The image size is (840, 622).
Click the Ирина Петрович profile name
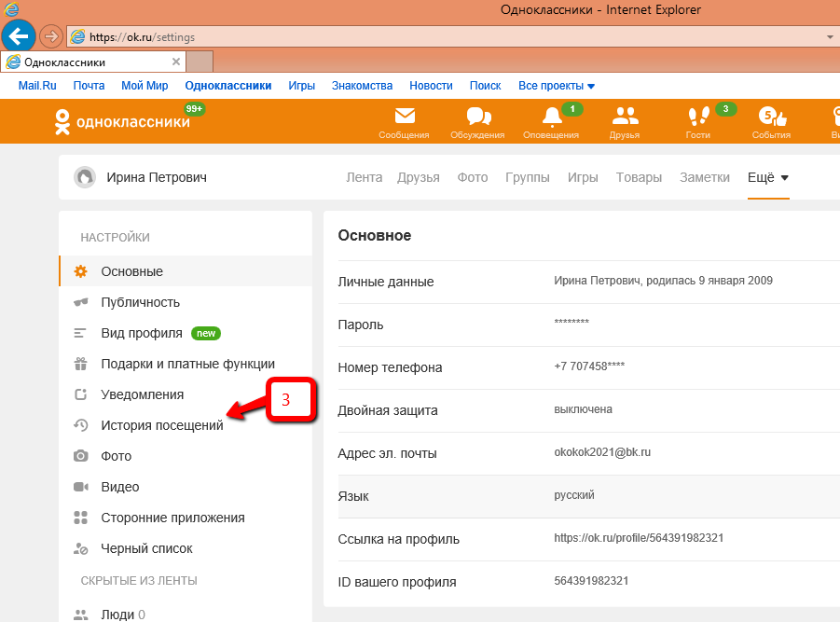(157, 177)
